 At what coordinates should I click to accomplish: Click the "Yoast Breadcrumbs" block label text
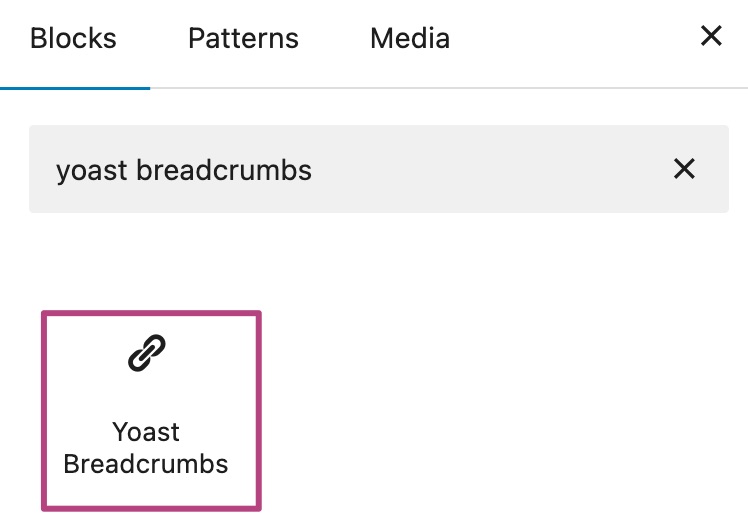pyautogui.click(x=146, y=448)
